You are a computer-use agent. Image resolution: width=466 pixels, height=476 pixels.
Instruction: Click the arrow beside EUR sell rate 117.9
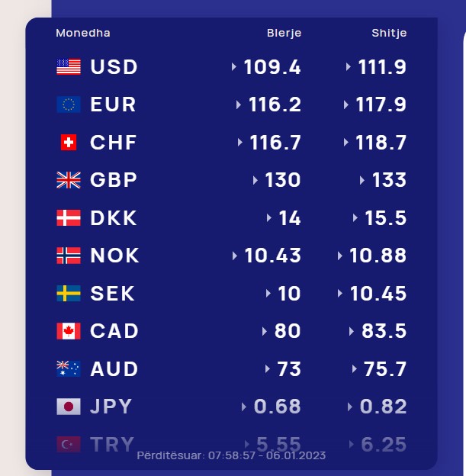(x=345, y=105)
